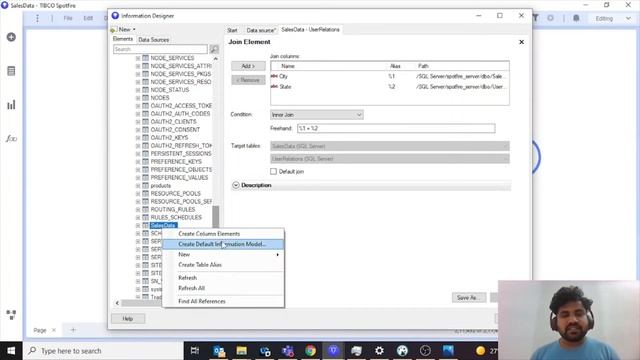Open the f(x) analytics icon in sidebar
This screenshot has height=360, width=640.
(11, 139)
